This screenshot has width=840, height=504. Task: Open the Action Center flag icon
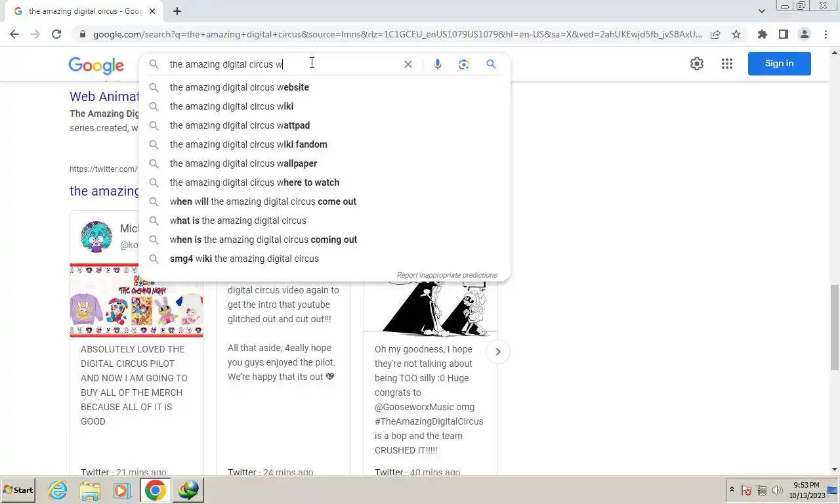click(x=746, y=490)
